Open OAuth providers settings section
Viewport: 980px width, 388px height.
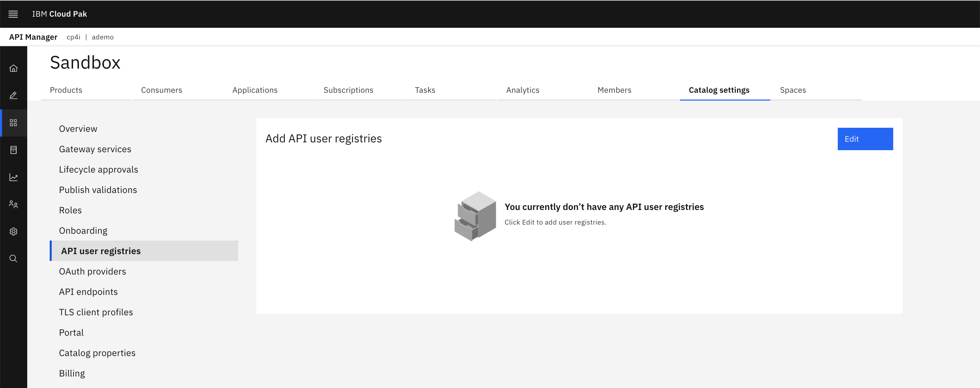point(93,272)
